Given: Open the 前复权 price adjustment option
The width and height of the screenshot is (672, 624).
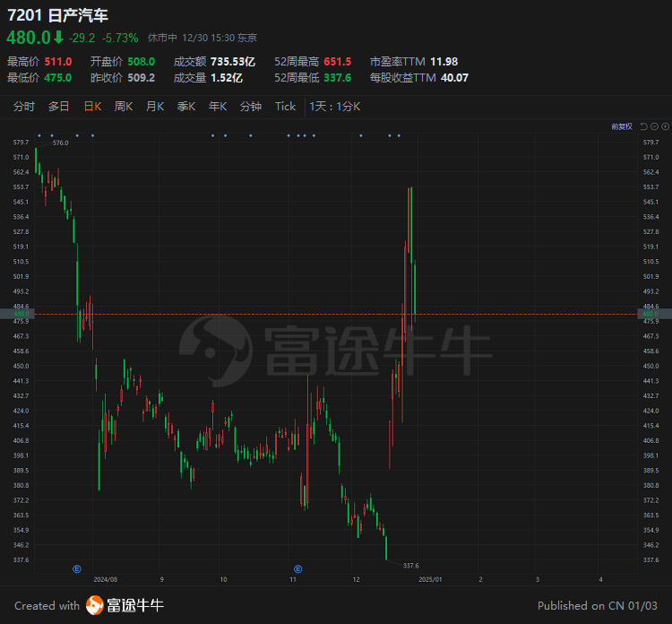Looking at the screenshot, I should tap(622, 126).
